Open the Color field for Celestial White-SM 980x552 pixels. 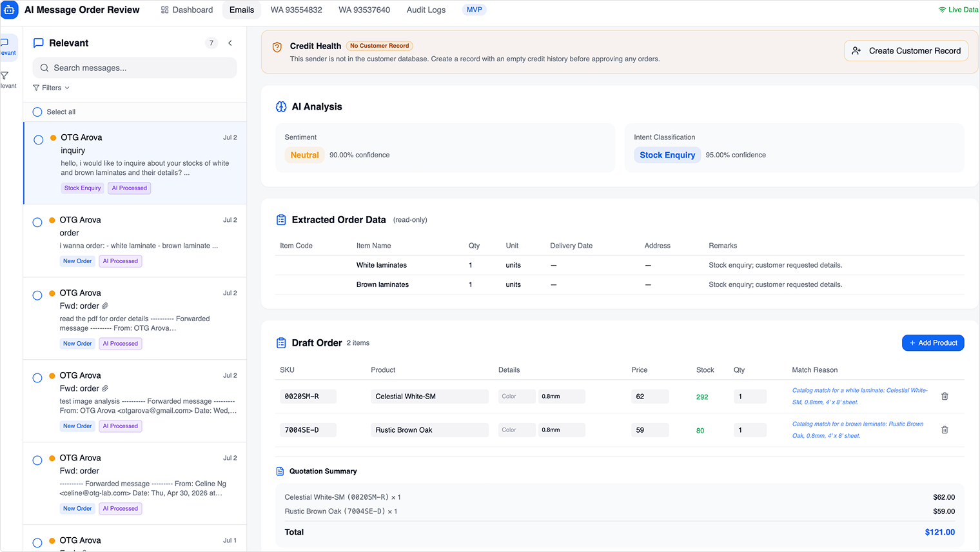[x=516, y=397]
